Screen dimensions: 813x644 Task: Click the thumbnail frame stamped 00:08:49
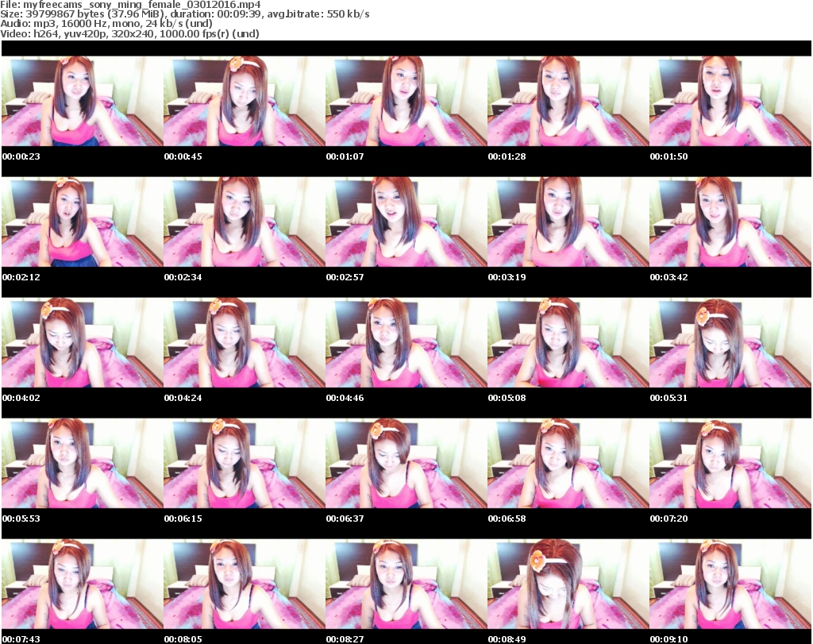tap(568, 584)
